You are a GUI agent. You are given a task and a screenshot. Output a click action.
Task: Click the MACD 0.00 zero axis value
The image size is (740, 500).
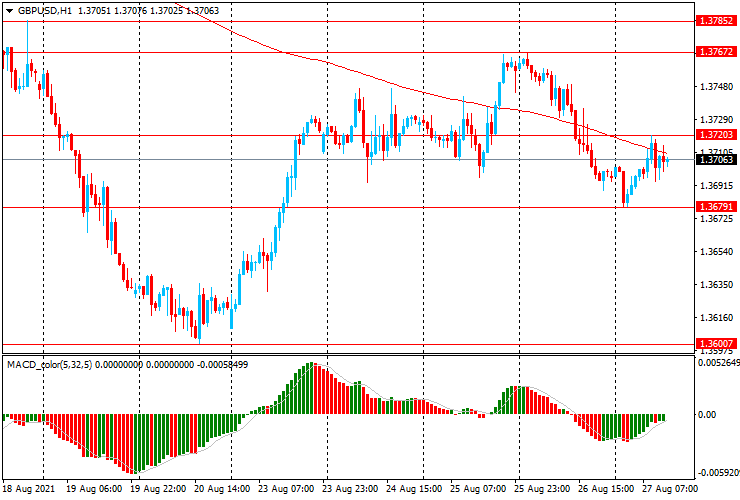pos(707,415)
